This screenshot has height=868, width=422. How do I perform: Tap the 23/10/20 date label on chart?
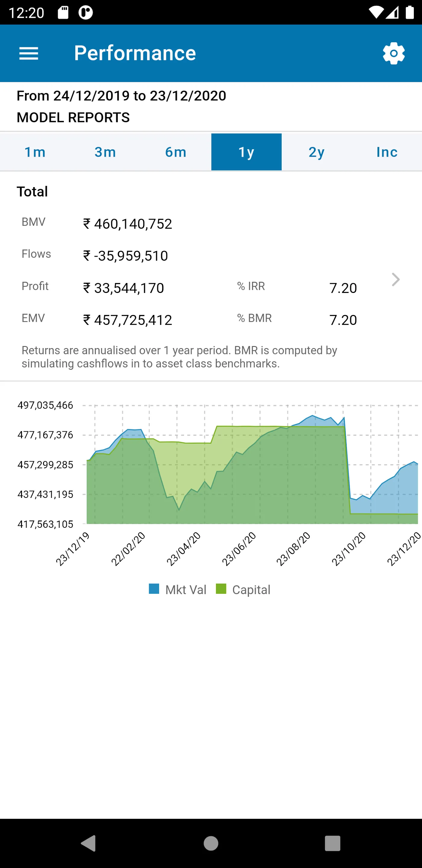(x=349, y=549)
